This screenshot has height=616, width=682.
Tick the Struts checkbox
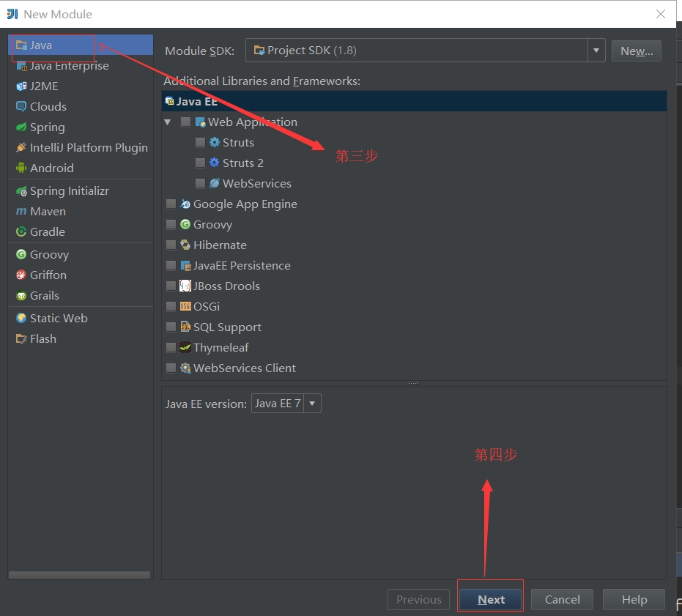[x=200, y=142]
